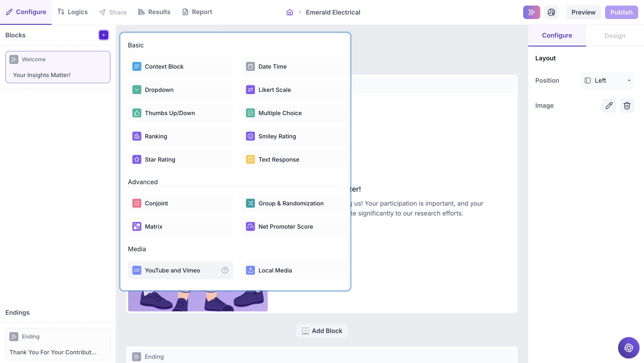Image resolution: width=644 pixels, height=363 pixels.
Task: Click the Add Block button
Action: [x=322, y=331]
